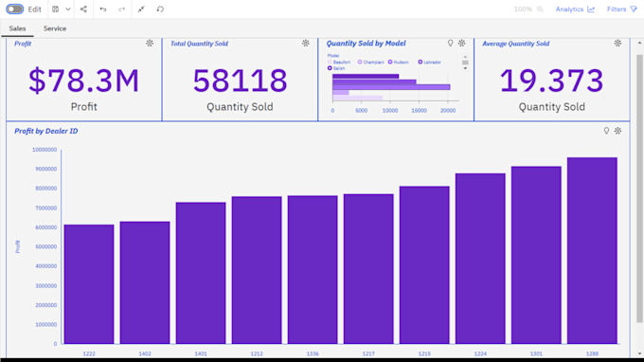Image resolution: width=644 pixels, height=362 pixels.
Task: Switch to the Service tab
Action: [55, 28]
